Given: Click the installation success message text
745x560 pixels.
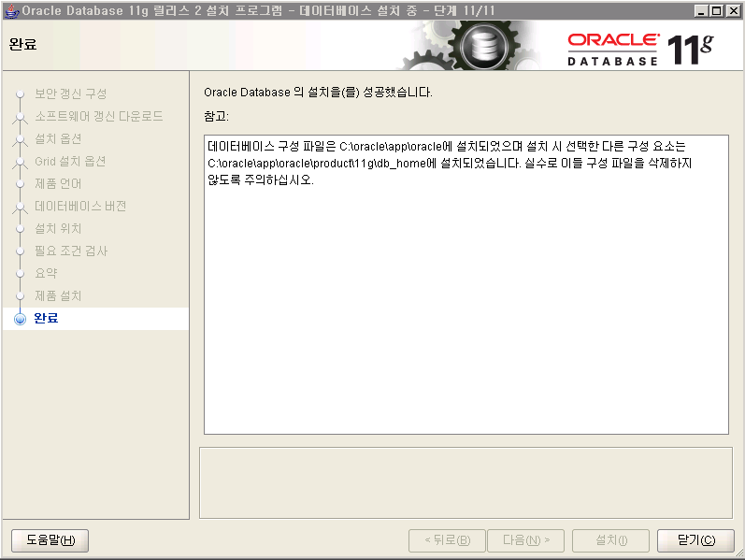Looking at the screenshot, I should (318, 93).
